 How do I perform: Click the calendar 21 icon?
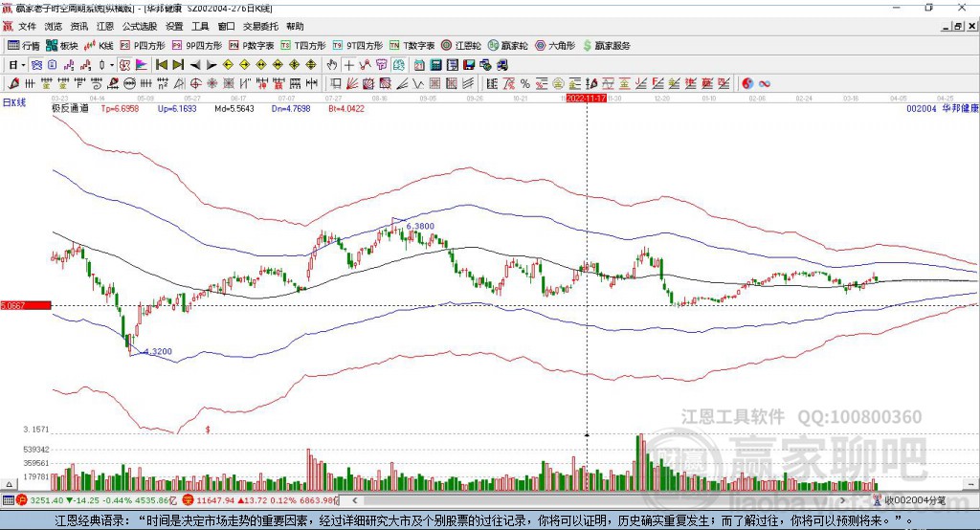click(419, 65)
